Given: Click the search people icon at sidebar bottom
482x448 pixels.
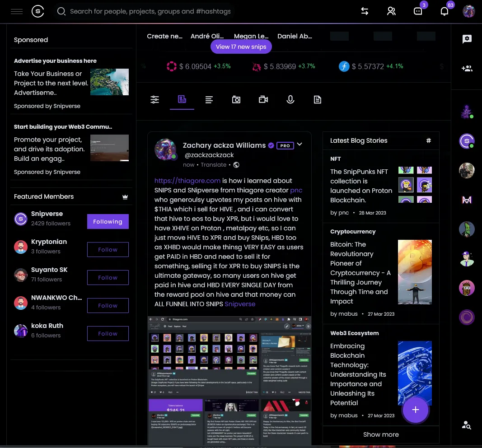Looking at the screenshot, I should click(467, 425).
